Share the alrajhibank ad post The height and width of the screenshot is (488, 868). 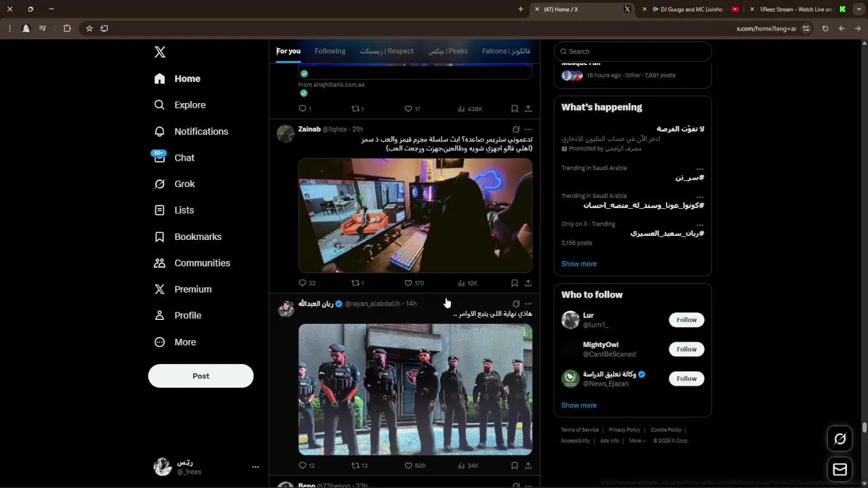coord(528,109)
